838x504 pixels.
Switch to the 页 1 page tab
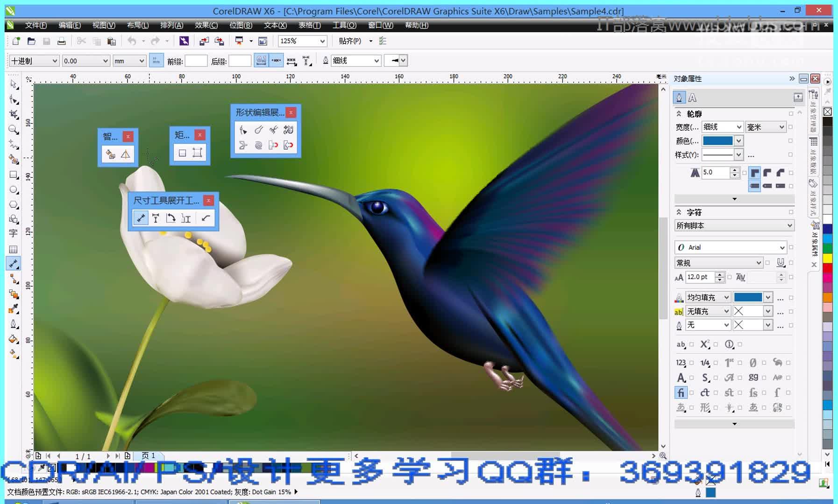coord(149,456)
